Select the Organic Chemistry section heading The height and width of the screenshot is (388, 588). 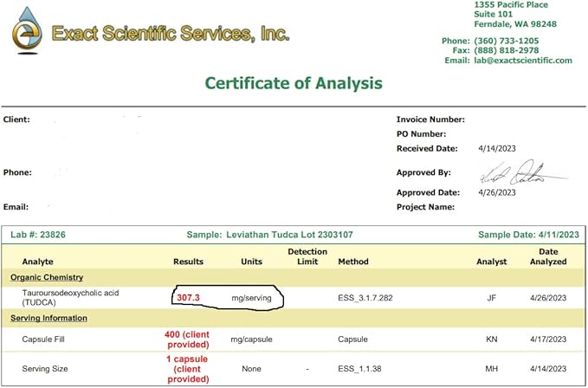click(x=46, y=277)
